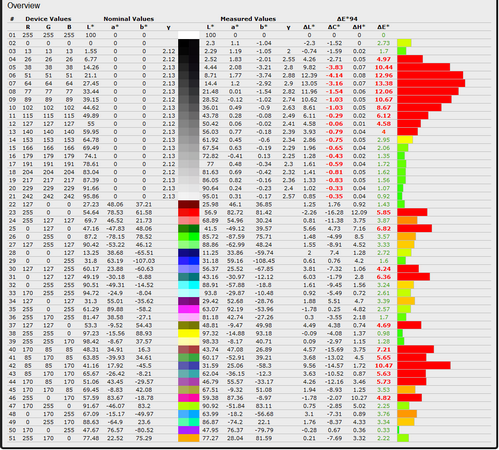Select the bright green swatch in row 26
Viewport: 499px width, 450px height.
pos(189,237)
